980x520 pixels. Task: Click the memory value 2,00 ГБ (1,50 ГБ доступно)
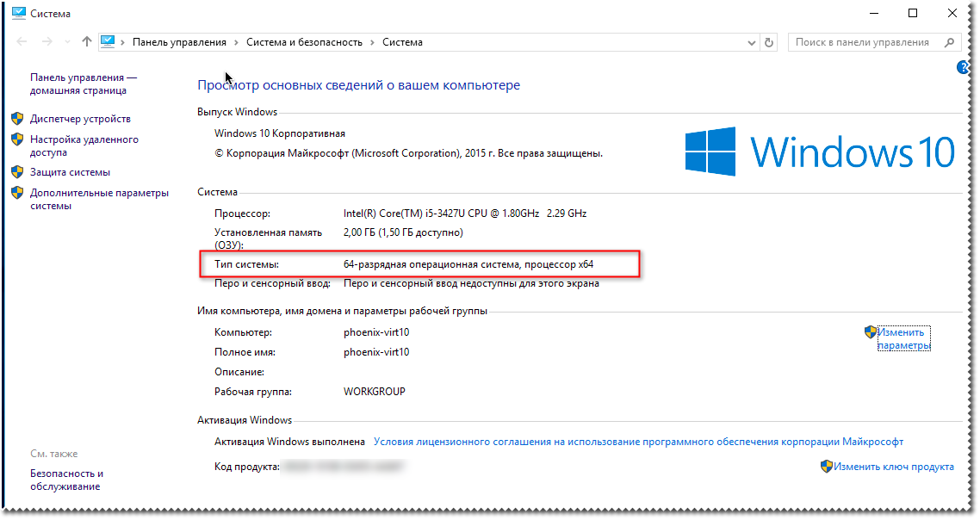(x=403, y=232)
